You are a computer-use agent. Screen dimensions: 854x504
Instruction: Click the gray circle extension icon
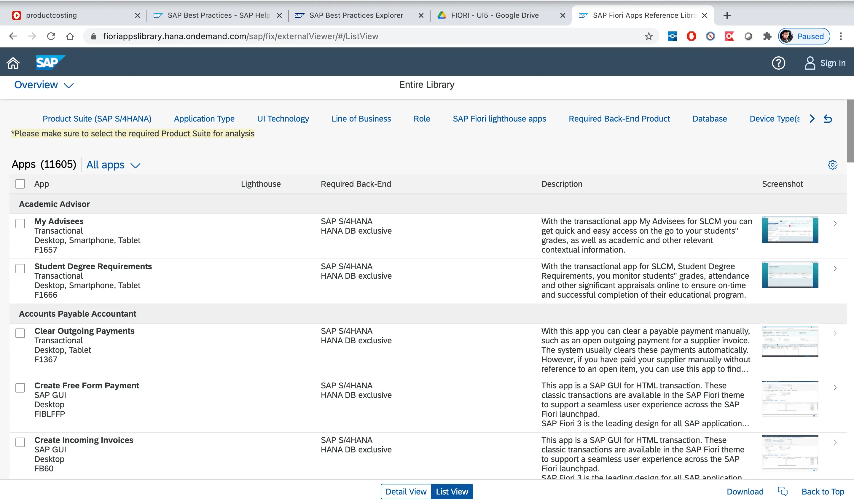[x=748, y=36]
